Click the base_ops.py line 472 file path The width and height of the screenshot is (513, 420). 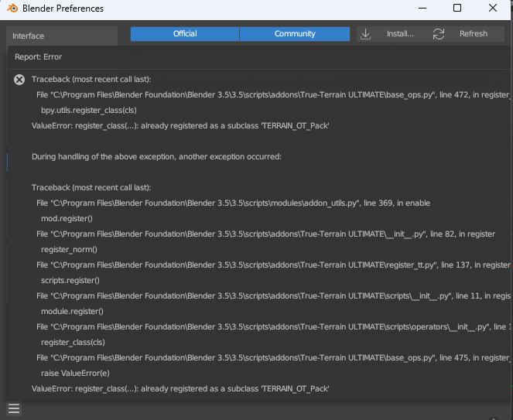[273, 95]
